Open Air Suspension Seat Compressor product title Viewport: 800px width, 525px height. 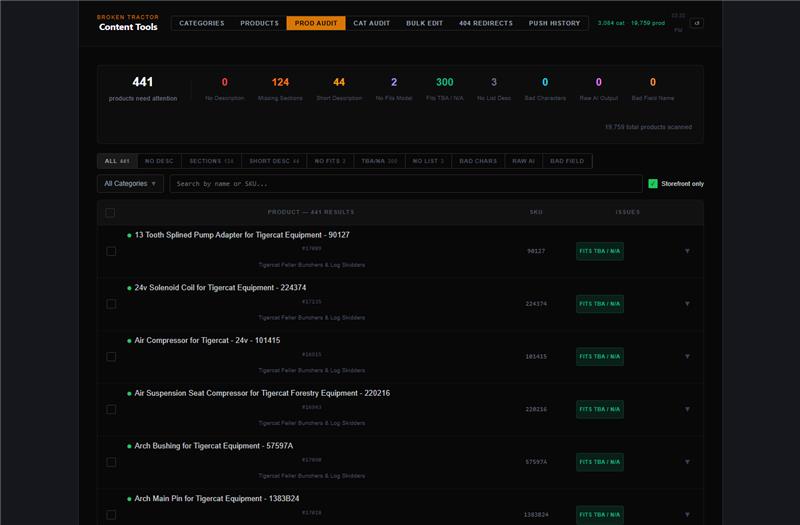pyautogui.click(x=262, y=393)
